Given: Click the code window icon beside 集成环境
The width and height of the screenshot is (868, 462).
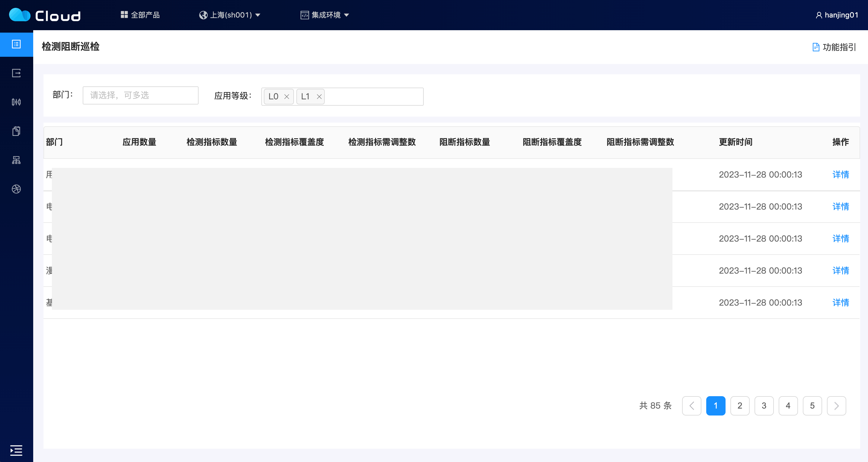Looking at the screenshot, I should click(305, 15).
